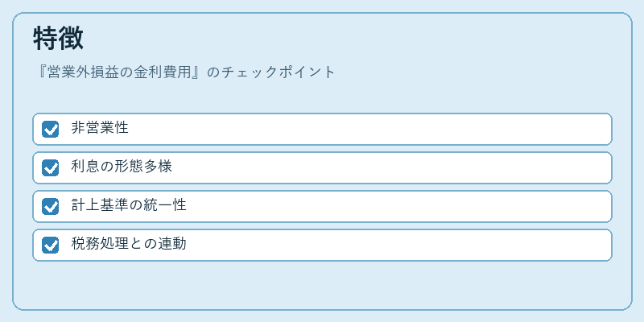Click the 計上基準の統一性 label text
This screenshot has height=322, width=644.
click(129, 205)
